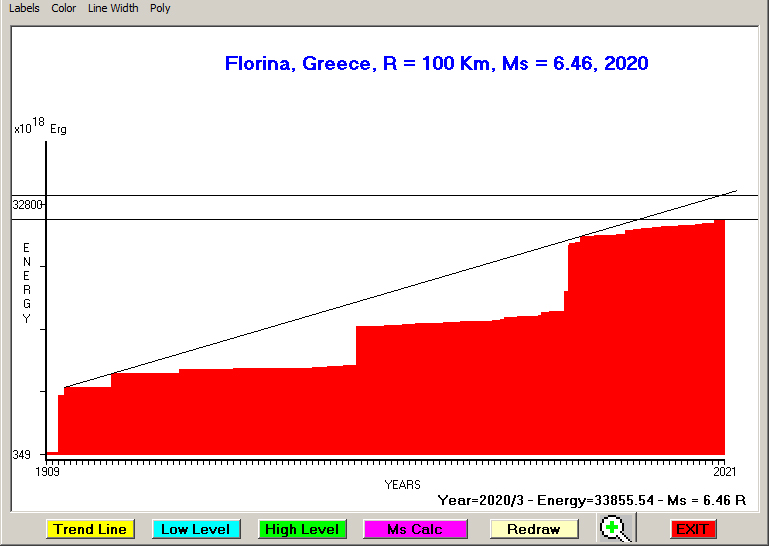
Task: Click the Redraw button
Action: (534, 529)
